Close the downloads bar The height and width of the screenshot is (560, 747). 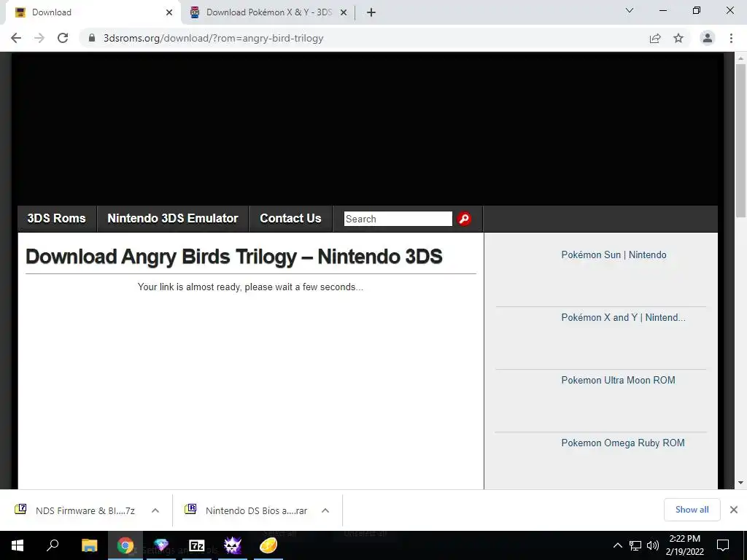pos(734,510)
